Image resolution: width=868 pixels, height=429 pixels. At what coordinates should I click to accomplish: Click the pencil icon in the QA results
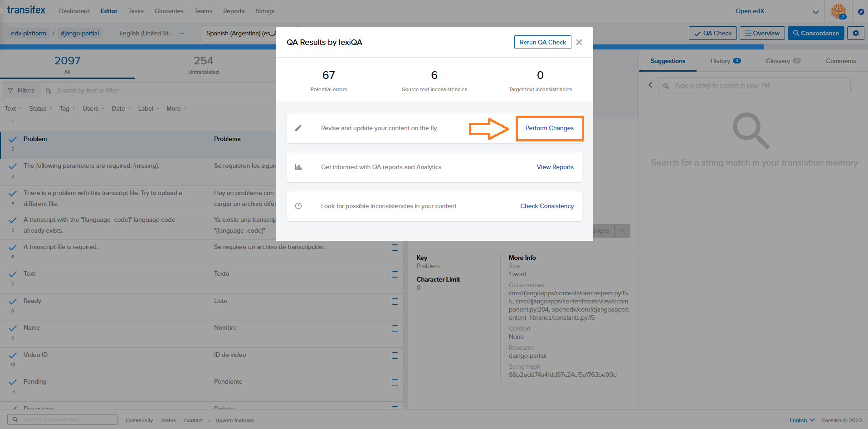[298, 128]
